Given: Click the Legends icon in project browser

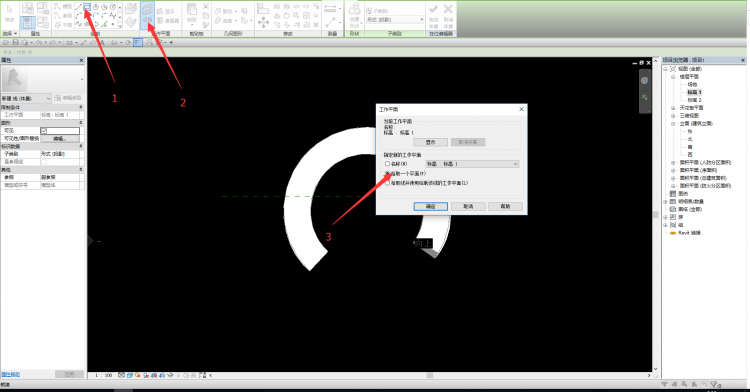Looking at the screenshot, I should click(x=673, y=194).
